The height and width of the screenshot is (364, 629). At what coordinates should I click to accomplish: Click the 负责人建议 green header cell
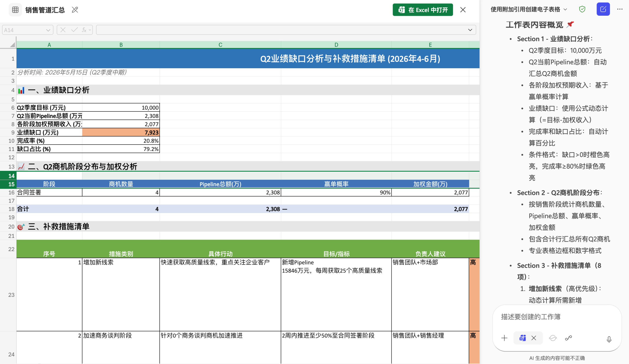(430, 249)
